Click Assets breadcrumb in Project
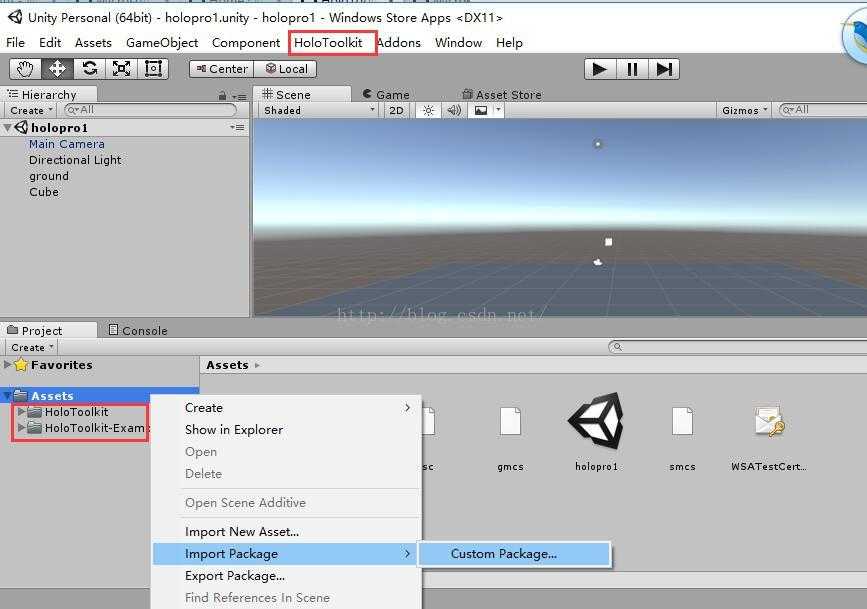Viewport: 867px width, 609px height. tap(227, 365)
